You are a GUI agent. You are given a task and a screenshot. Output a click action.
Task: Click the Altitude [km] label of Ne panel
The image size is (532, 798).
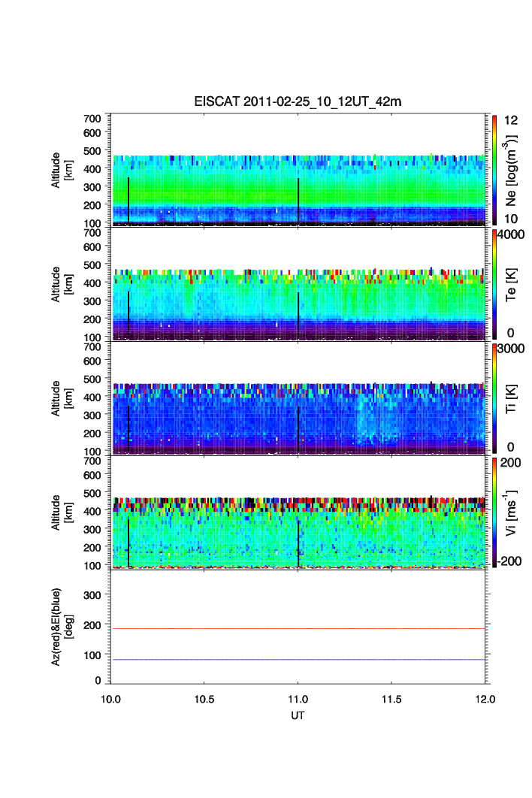tap(62, 170)
